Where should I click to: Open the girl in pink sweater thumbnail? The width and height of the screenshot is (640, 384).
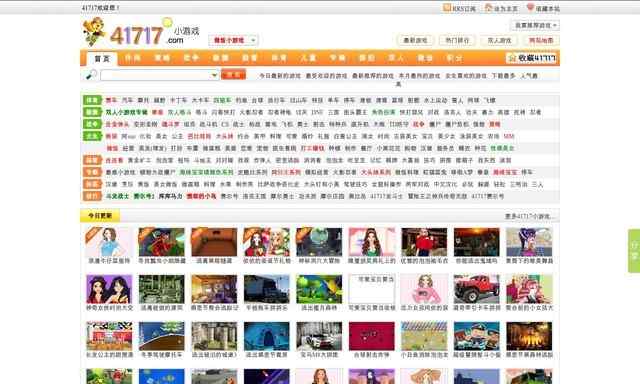[x=424, y=289]
